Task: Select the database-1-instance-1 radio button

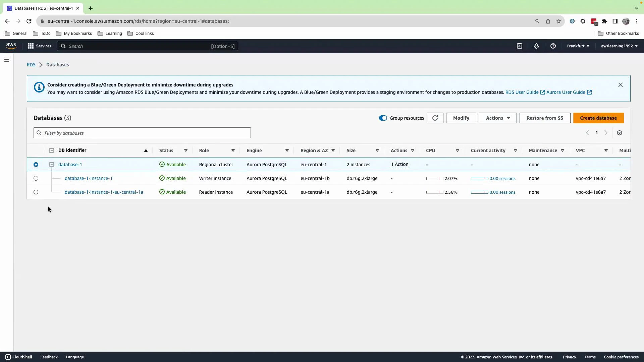Action: 36,178
